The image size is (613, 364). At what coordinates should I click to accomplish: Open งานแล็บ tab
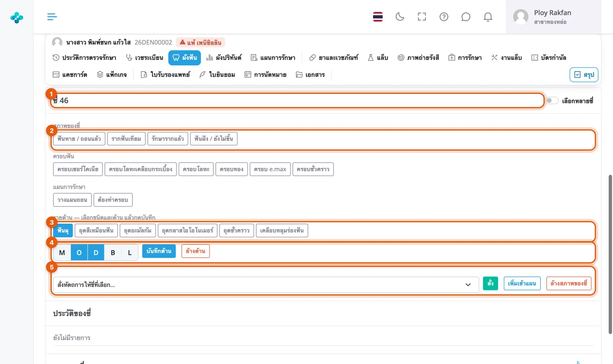(506, 57)
